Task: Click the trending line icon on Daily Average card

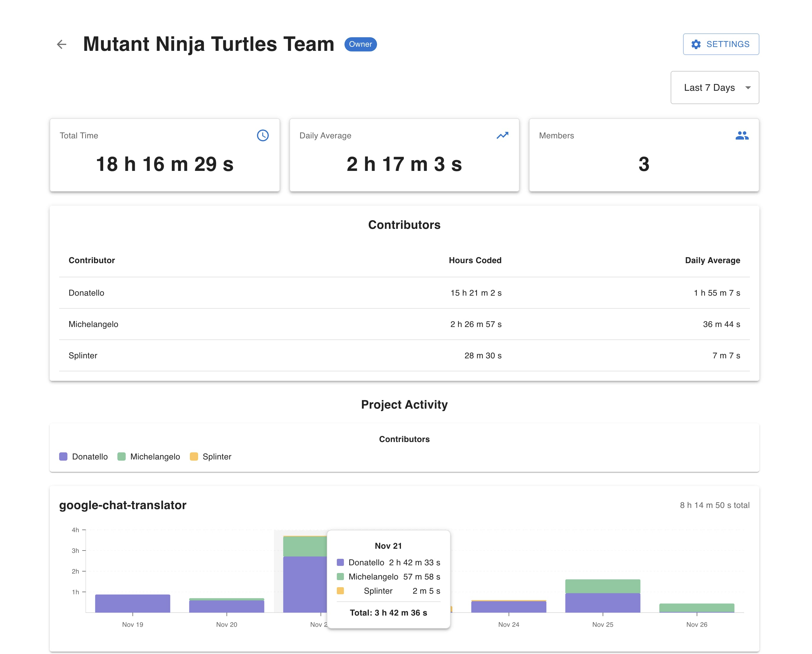Action: pos(503,135)
